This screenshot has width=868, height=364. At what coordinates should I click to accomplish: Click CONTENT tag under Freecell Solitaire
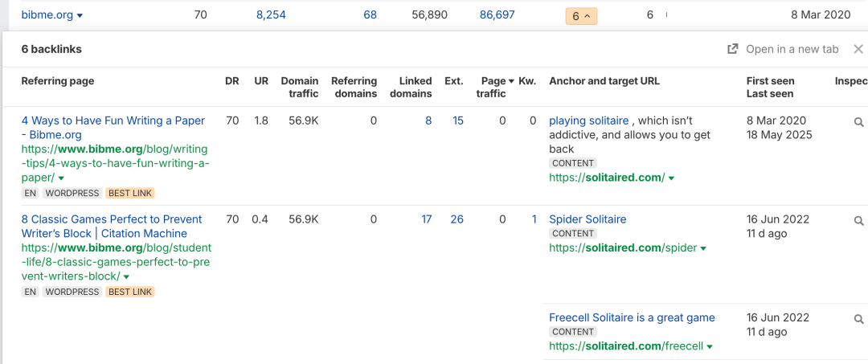pyautogui.click(x=573, y=332)
